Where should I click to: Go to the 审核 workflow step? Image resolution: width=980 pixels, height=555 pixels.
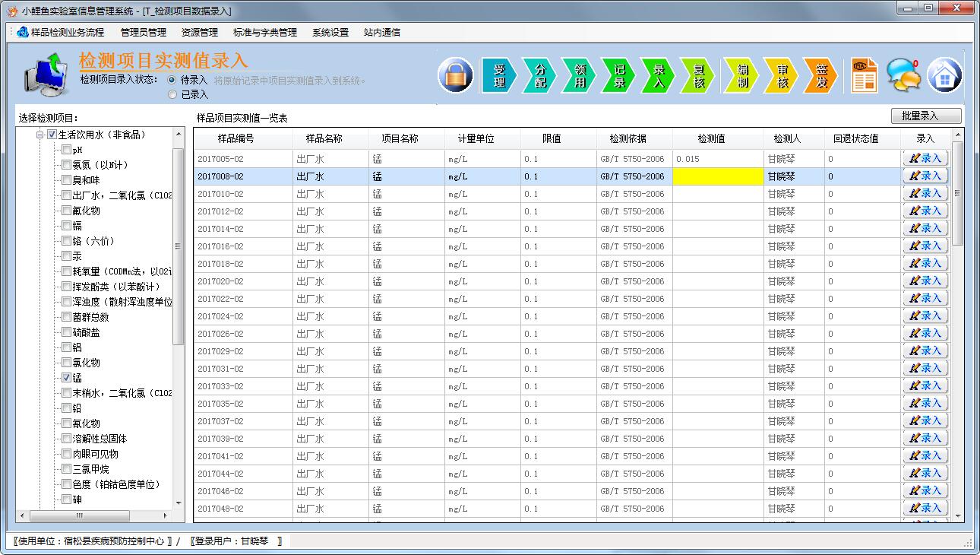782,75
